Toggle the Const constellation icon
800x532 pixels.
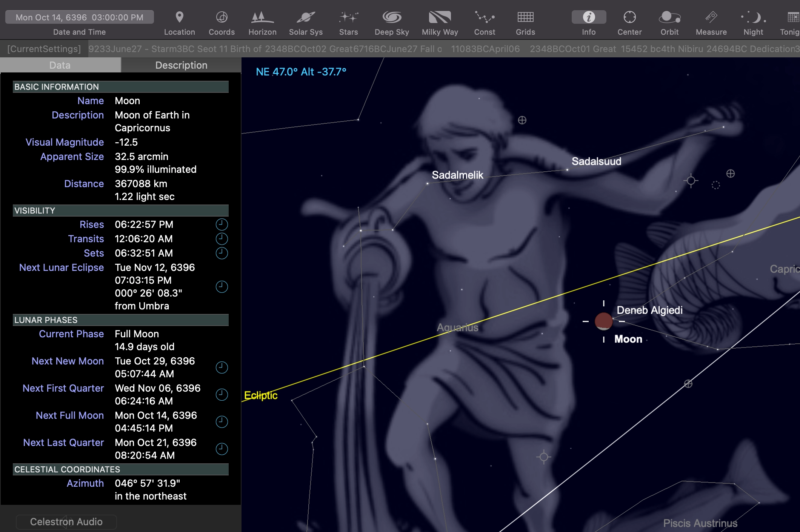point(485,17)
